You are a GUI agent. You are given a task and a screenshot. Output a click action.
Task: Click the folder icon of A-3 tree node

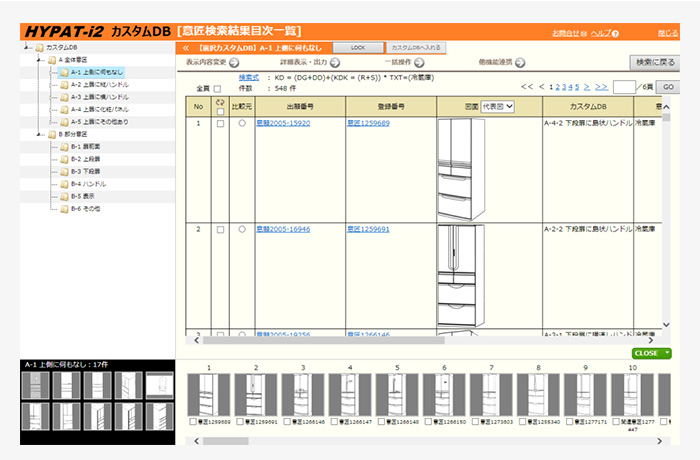(x=64, y=97)
